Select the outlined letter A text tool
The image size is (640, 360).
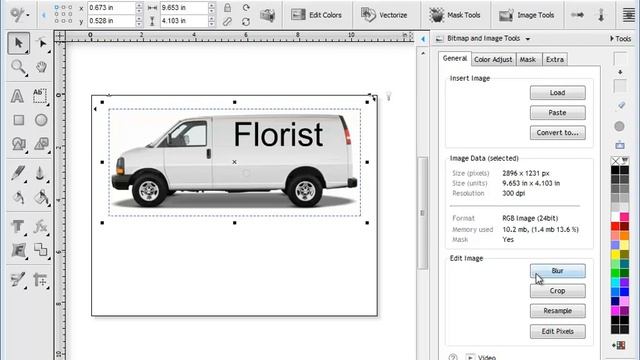(17, 96)
